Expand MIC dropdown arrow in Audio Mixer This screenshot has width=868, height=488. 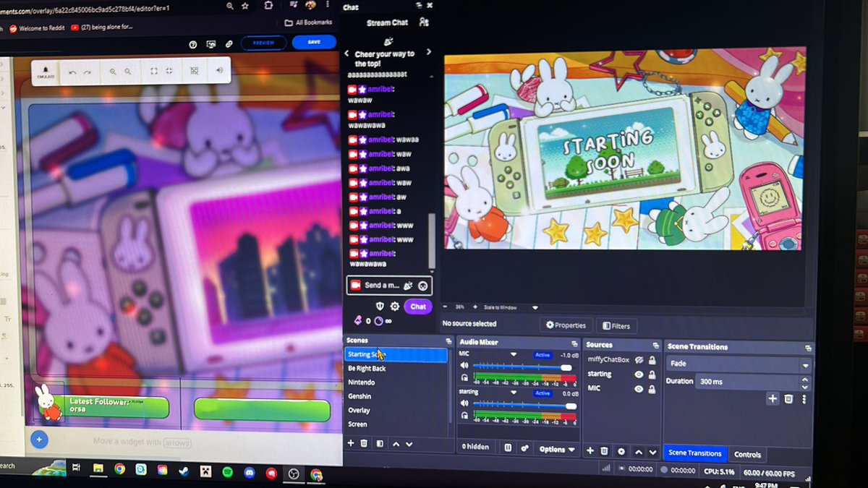tap(514, 354)
